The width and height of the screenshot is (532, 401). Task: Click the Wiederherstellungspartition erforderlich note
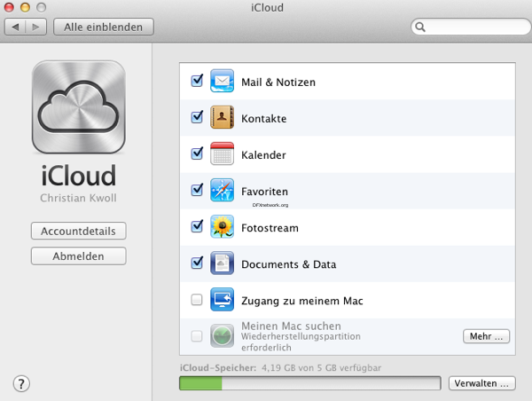pos(301,342)
